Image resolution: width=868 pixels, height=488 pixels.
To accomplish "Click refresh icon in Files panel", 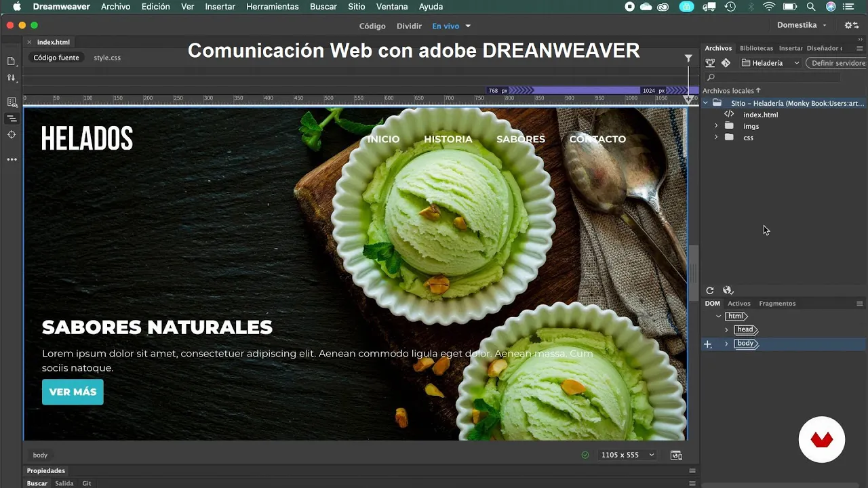I will click(710, 291).
